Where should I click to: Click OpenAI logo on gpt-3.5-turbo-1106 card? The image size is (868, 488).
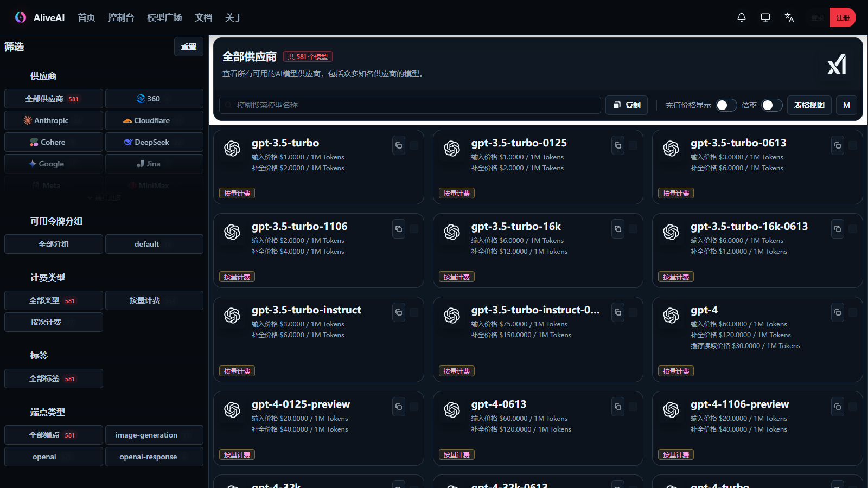[232, 232]
